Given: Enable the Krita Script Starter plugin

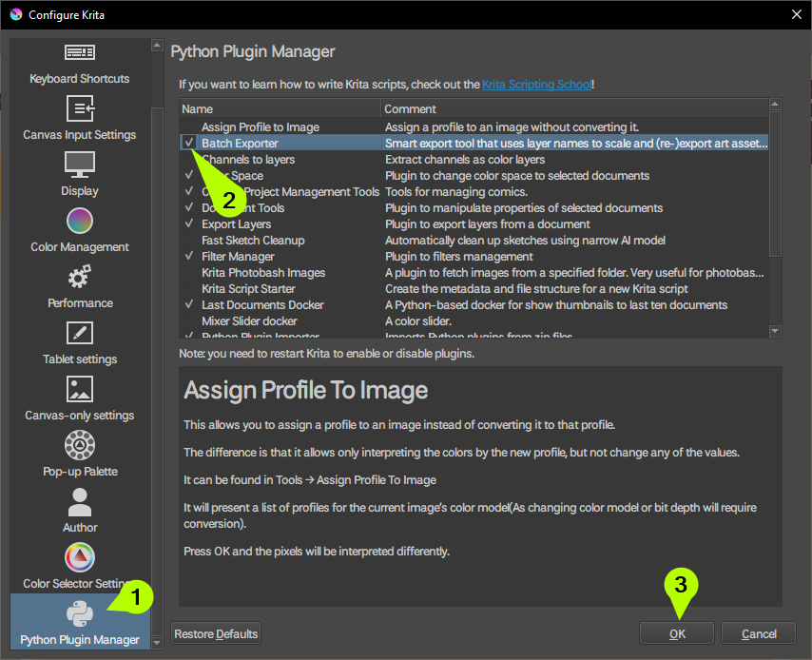Looking at the screenshot, I should 189,288.
